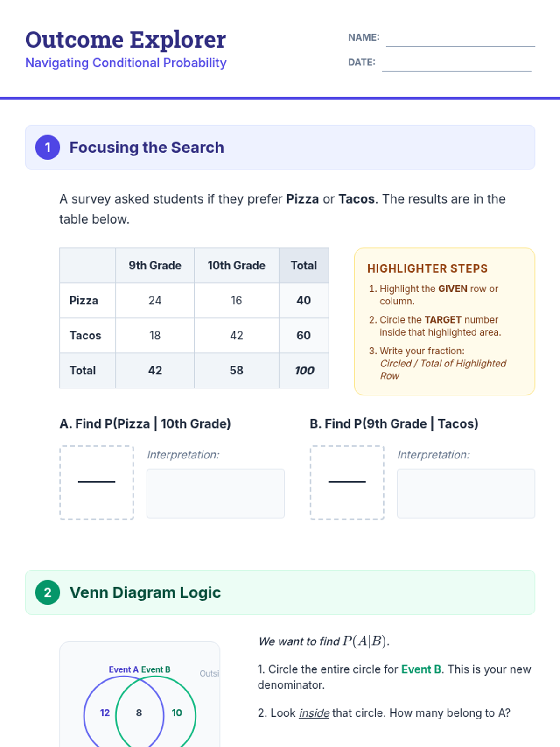Click the fraction box for question A

tap(97, 482)
